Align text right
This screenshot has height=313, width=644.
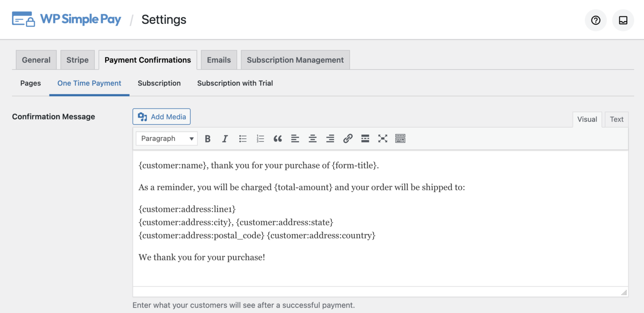click(x=330, y=138)
